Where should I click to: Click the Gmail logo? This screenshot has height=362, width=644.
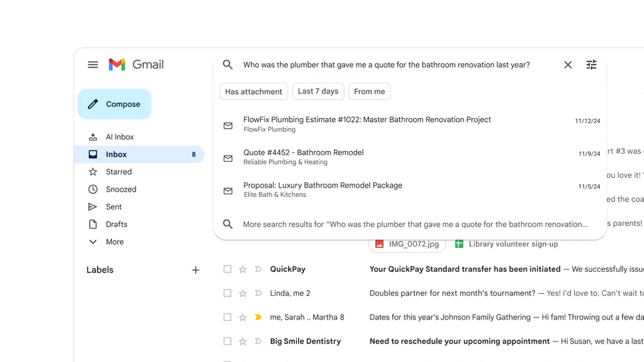(x=136, y=64)
